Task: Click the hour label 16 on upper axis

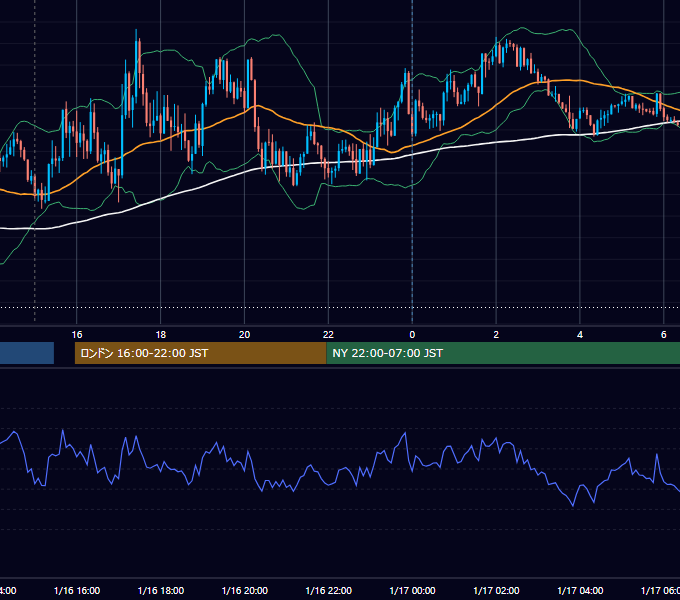Action: pos(77,335)
